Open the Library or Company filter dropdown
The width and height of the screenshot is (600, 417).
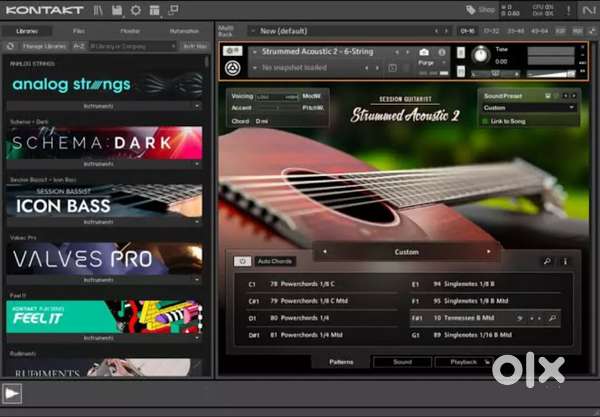[x=133, y=46]
